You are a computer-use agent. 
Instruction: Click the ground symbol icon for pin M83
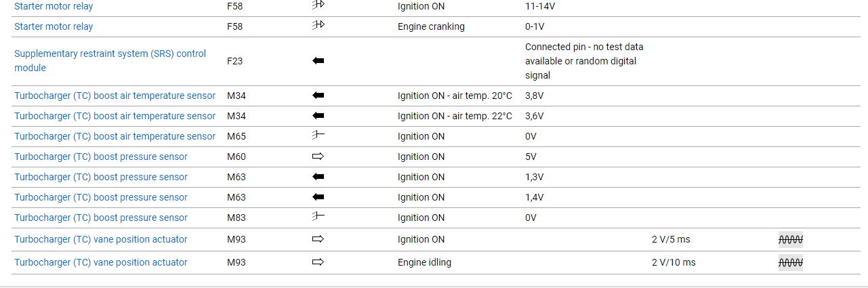[x=318, y=218]
